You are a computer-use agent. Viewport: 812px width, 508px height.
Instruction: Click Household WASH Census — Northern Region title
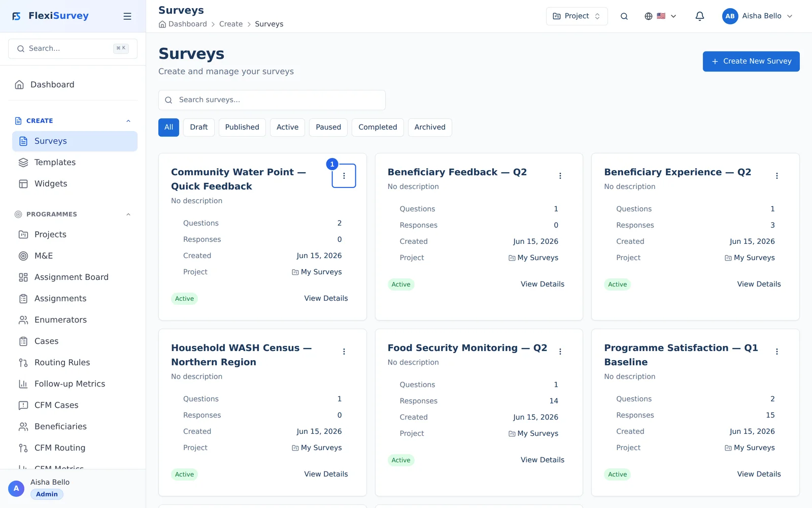(242, 355)
